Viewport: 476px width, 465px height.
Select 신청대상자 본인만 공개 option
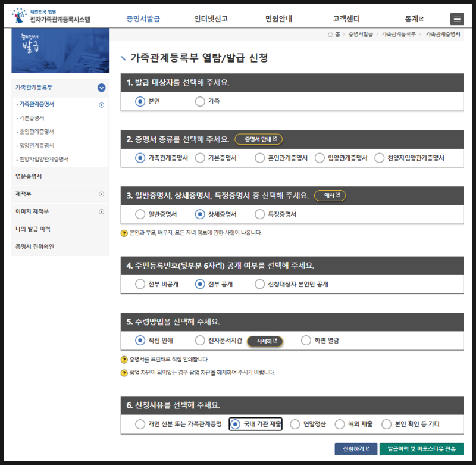[259, 284]
